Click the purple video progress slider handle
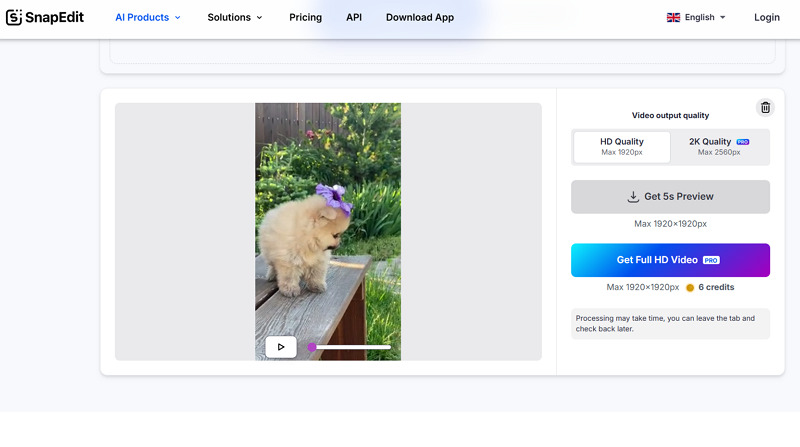Image resolution: width=800 pixels, height=447 pixels. point(312,347)
